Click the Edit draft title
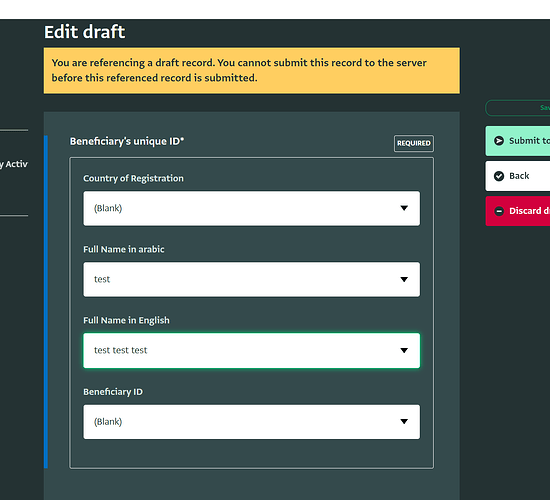This screenshot has height=500, width=550. tap(85, 32)
